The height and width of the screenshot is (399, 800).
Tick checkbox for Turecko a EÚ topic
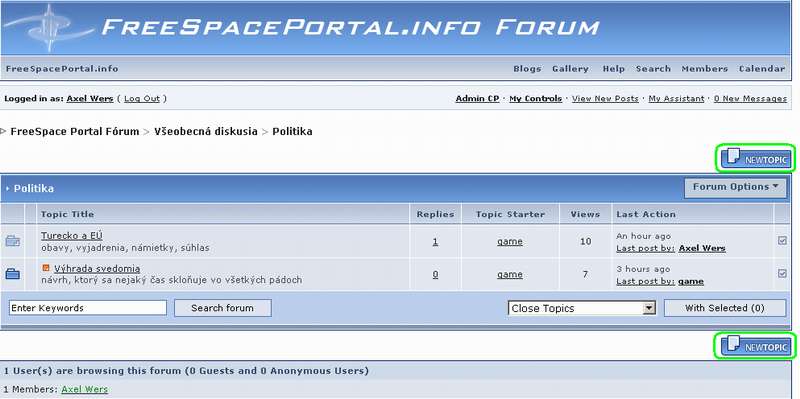(782, 240)
